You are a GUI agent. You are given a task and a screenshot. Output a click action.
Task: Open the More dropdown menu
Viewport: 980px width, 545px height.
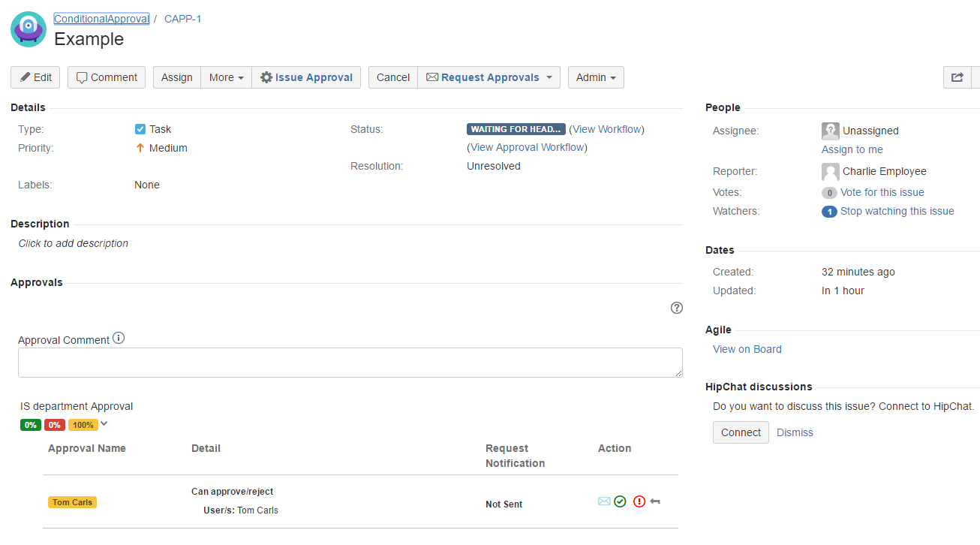pos(226,77)
